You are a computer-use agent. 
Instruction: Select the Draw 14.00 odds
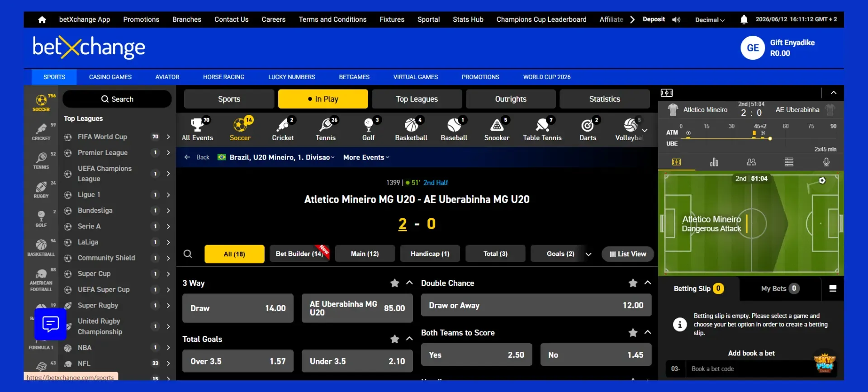tap(238, 308)
